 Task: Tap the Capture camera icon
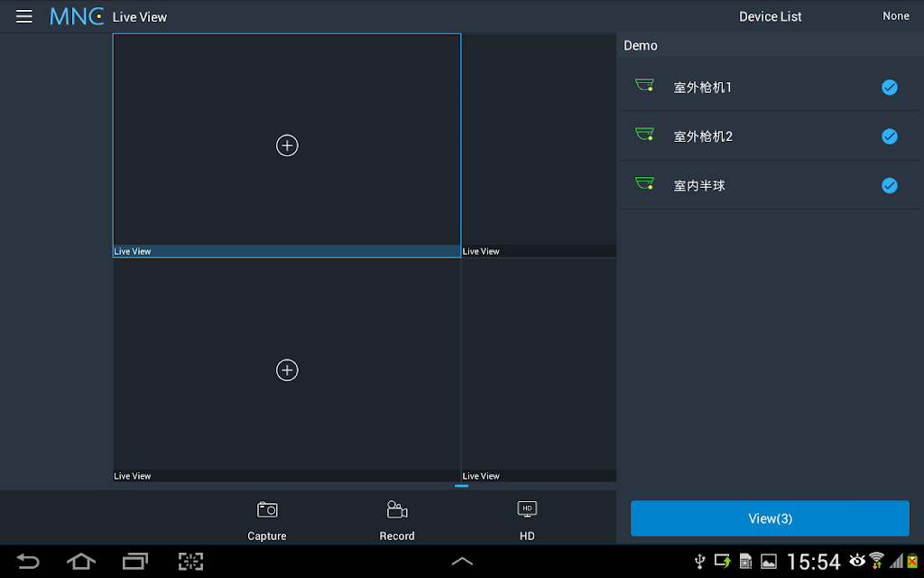click(267, 509)
